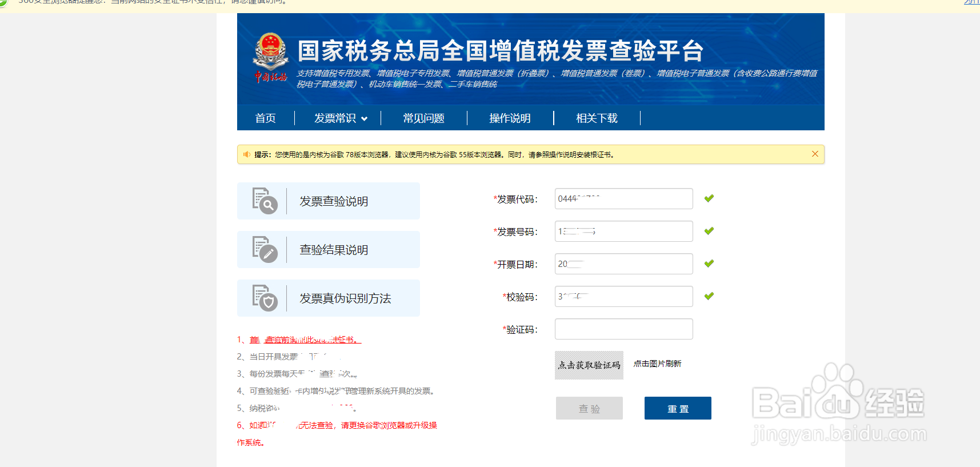980x467 pixels.
Task: Click the document search icon beside 发票查验说明
Action: 265,201
